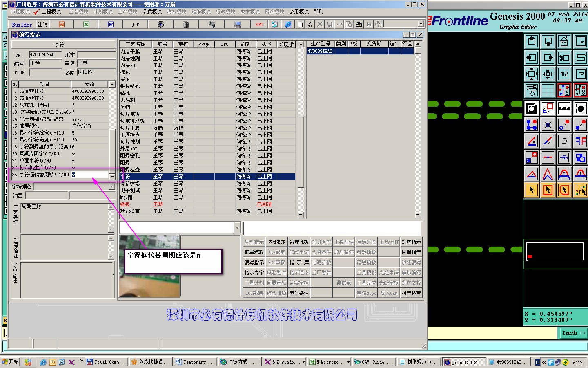588x368 pixels.
Task: Select the 铣板 row in process list
Action: pyautogui.click(x=207, y=204)
